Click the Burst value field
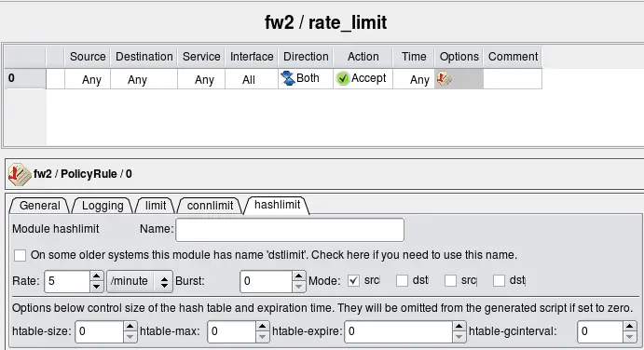Screen dimensions: 644x350 click(267, 281)
